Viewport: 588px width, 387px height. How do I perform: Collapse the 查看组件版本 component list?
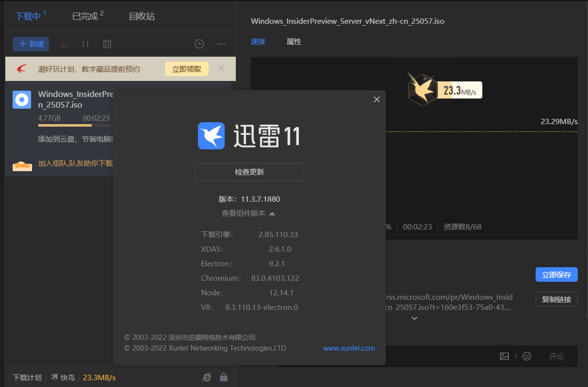click(249, 213)
